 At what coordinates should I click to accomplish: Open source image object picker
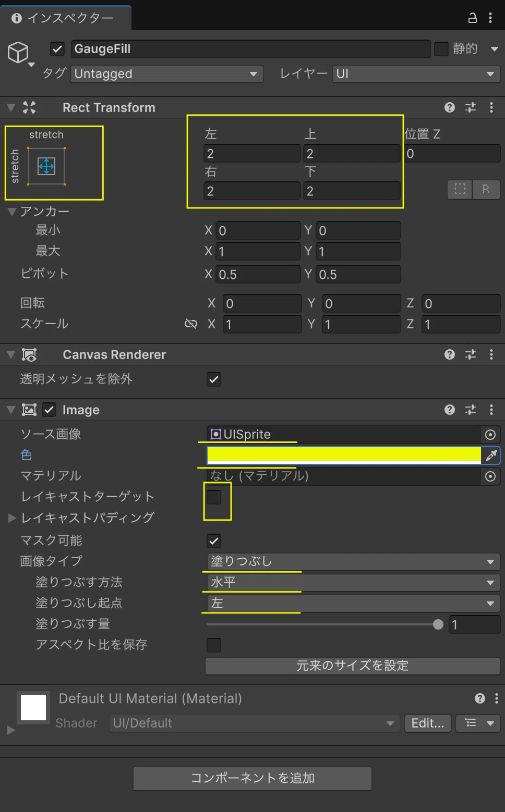point(490,435)
